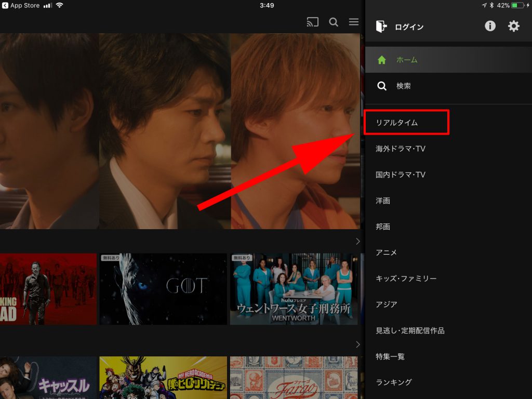532x399 pixels.
Task: Expand second row with chevron arrow
Action: 357,344
